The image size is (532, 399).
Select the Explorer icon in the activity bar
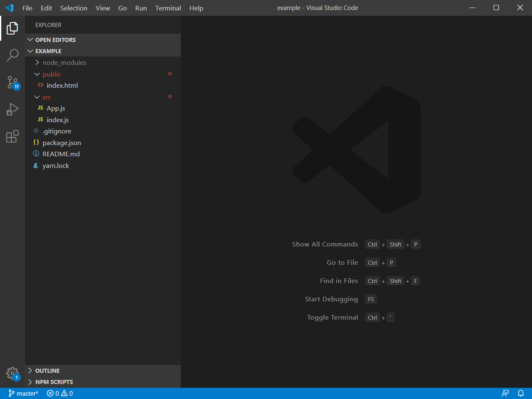pyautogui.click(x=12, y=27)
